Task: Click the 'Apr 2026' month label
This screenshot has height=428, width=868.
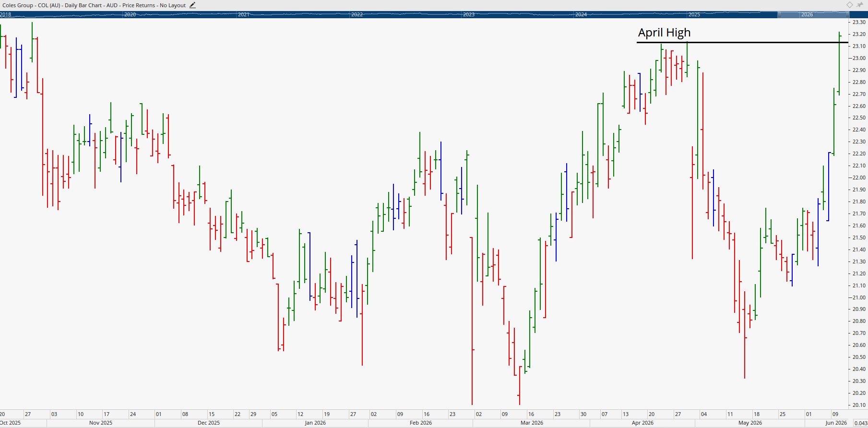Action: click(x=642, y=423)
